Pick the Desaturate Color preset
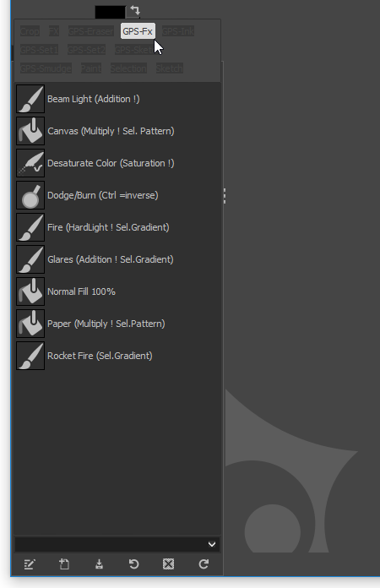 [117, 163]
